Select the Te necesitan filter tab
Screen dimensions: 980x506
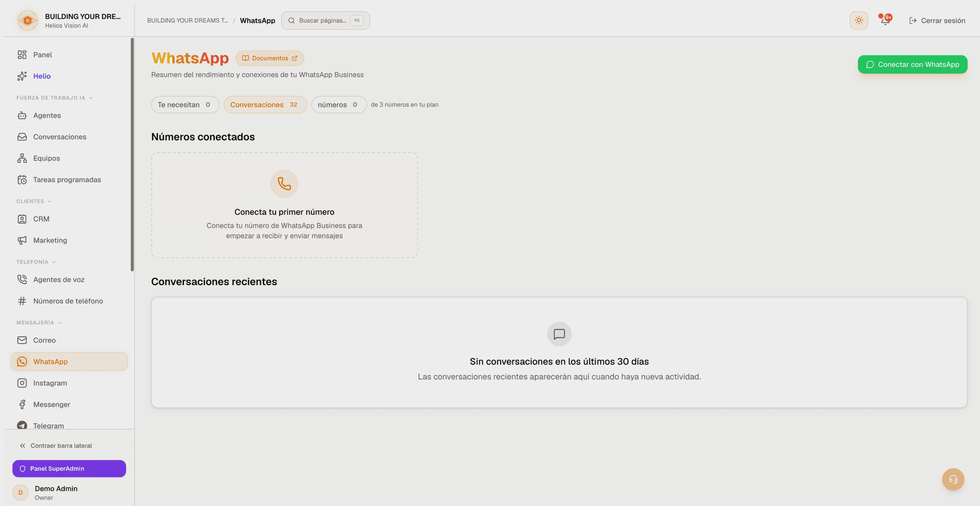coord(185,105)
